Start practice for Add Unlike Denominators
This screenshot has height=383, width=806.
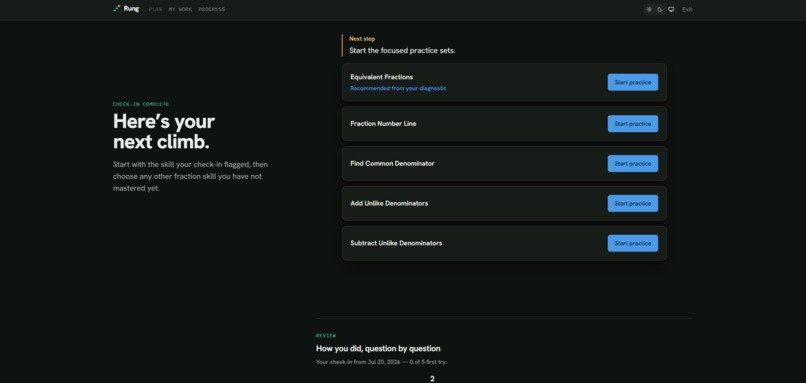click(x=633, y=204)
